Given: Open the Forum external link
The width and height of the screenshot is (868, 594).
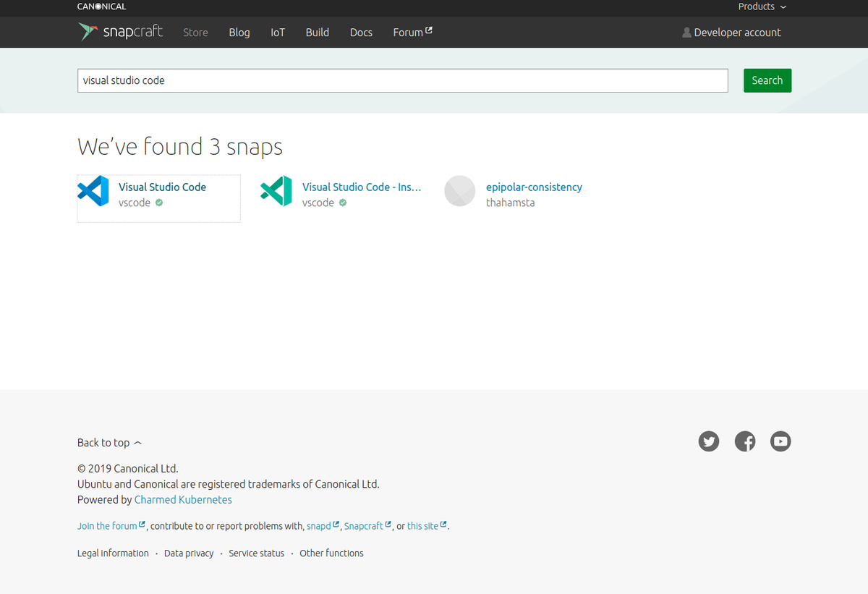Looking at the screenshot, I should (412, 33).
